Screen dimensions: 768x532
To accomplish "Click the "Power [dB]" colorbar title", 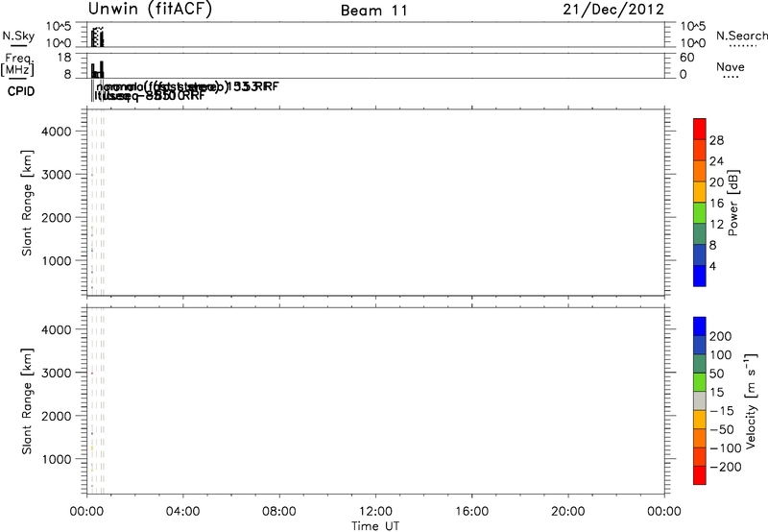I will (x=732, y=203).
